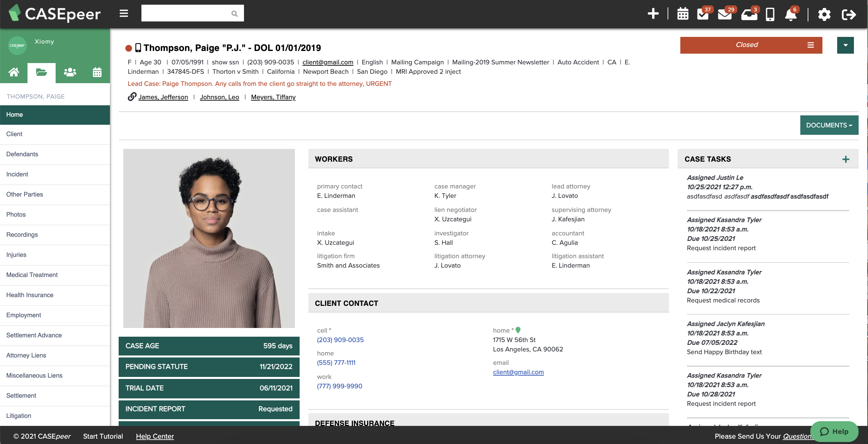Click the phone icon beside client name

tap(138, 48)
